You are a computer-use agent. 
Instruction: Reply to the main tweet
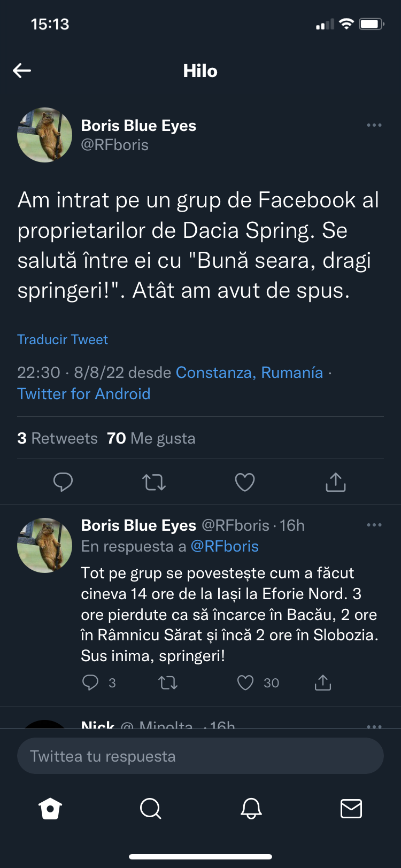click(63, 482)
